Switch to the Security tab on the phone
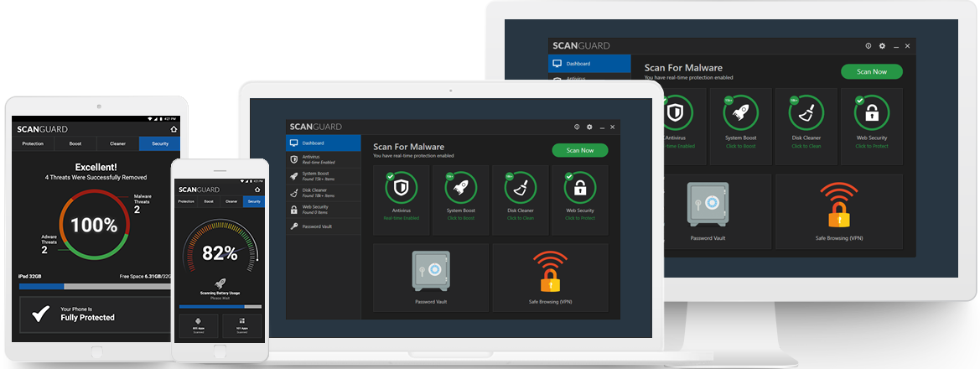Screen dimensions: 980x369 [x=254, y=201]
